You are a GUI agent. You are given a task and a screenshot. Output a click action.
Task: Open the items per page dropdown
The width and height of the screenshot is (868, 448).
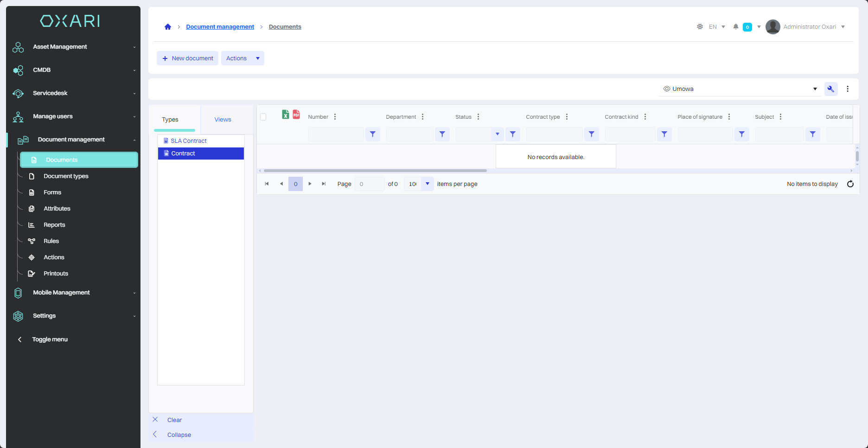click(427, 184)
